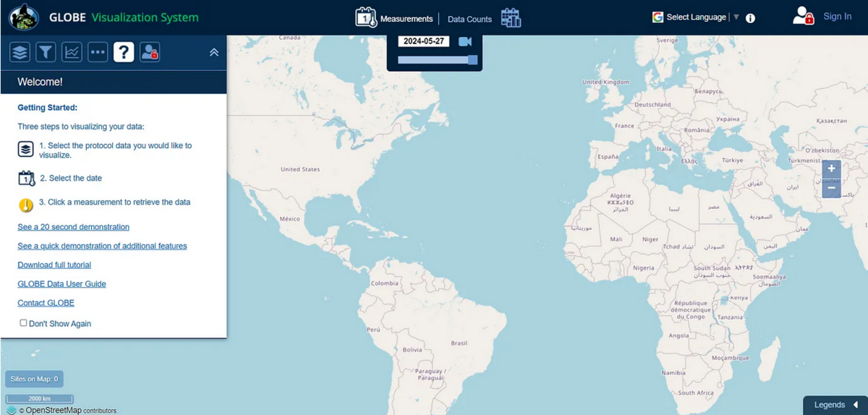Click the 'Sites on Map: 0' indicator

point(35,379)
